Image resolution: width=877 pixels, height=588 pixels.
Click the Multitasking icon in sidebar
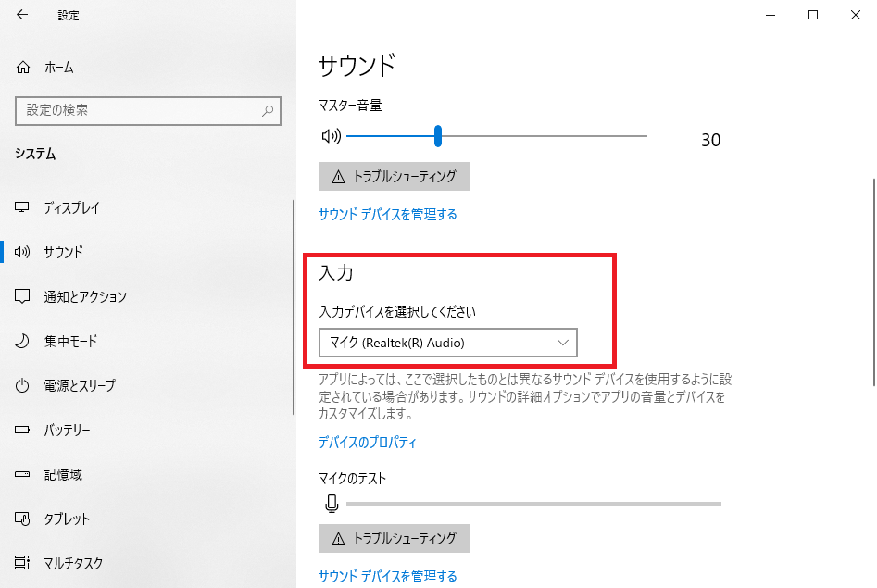(x=22, y=563)
